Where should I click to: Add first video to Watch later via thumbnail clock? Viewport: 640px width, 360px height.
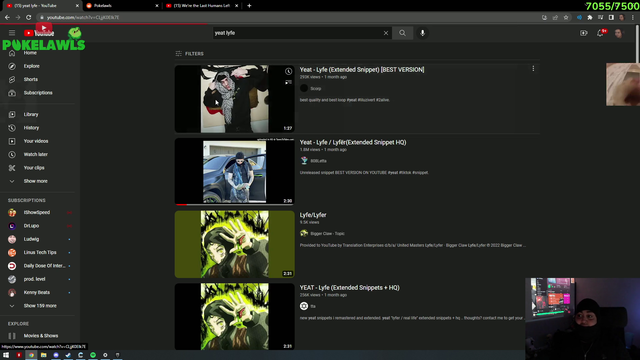click(288, 71)
